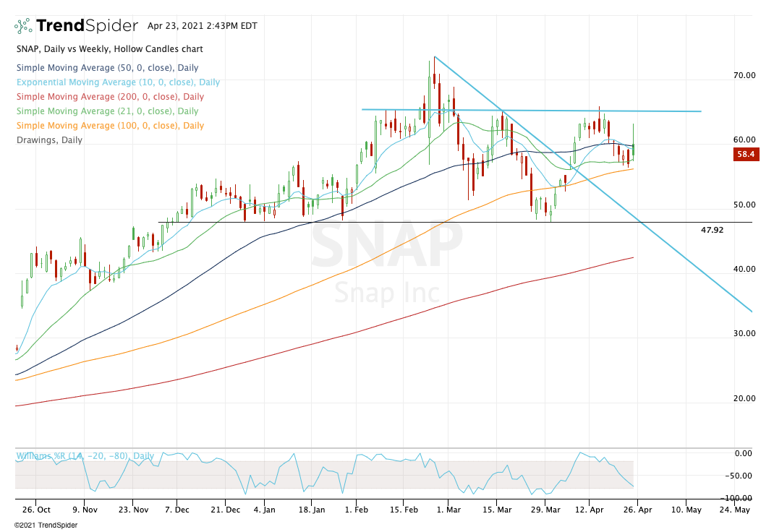This screenshot has height=532, width=774.
Task: Click the 1. Mar date axis label
Action: click(x=448, y=510)
